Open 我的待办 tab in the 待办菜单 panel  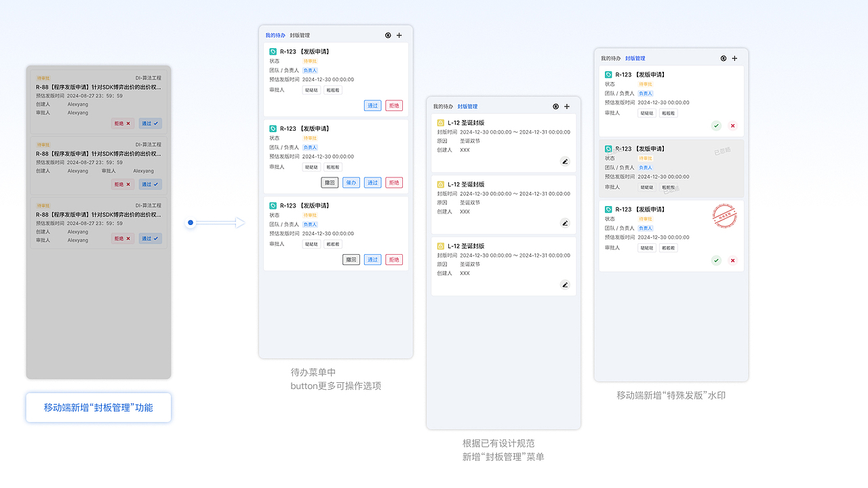point(275,35)
